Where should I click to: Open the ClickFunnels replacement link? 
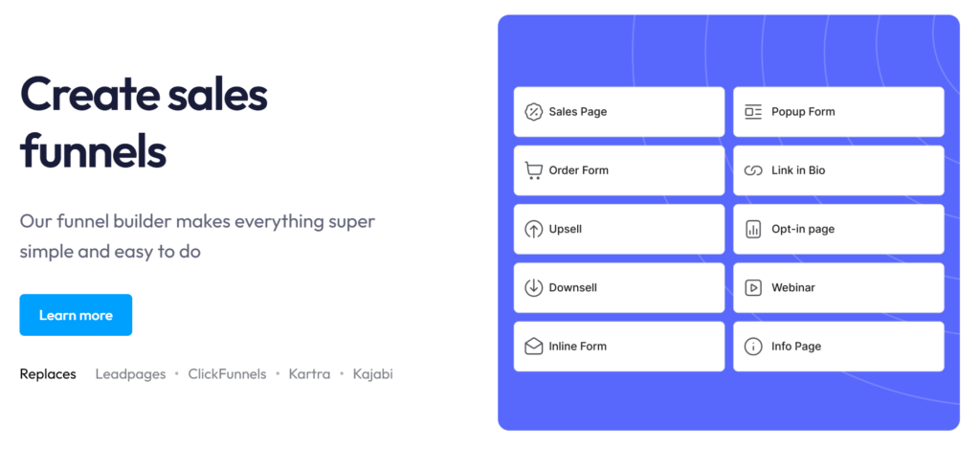[x=227, y=374]
